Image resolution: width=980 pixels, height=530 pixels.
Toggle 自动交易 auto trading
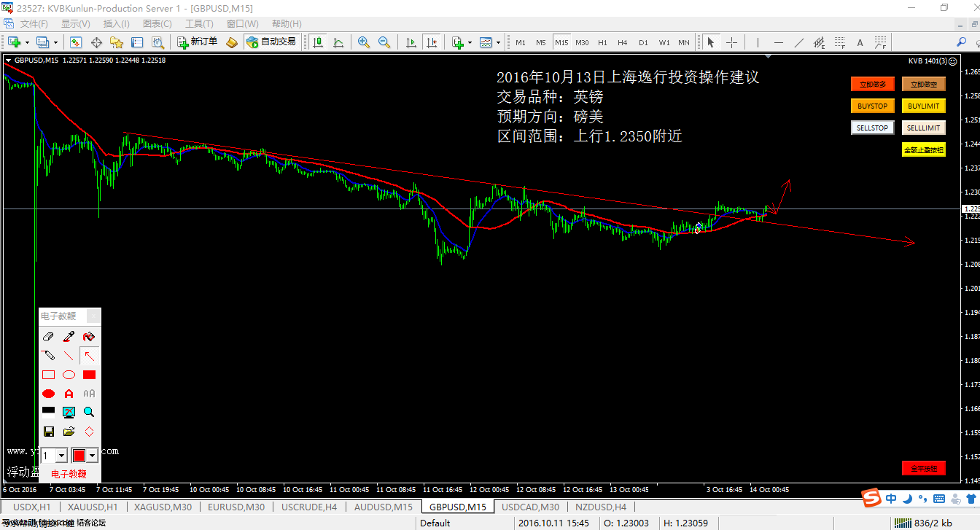pos(271,42)
